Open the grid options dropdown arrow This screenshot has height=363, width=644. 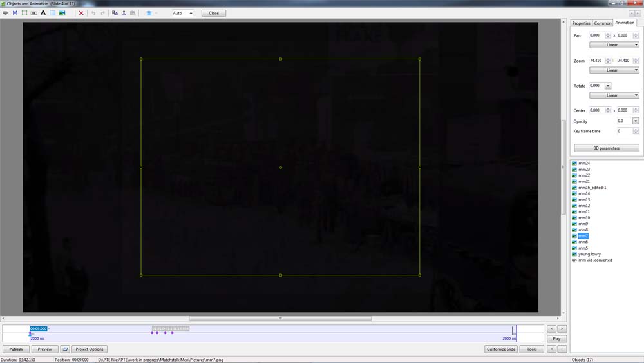(x=156, y=13)
